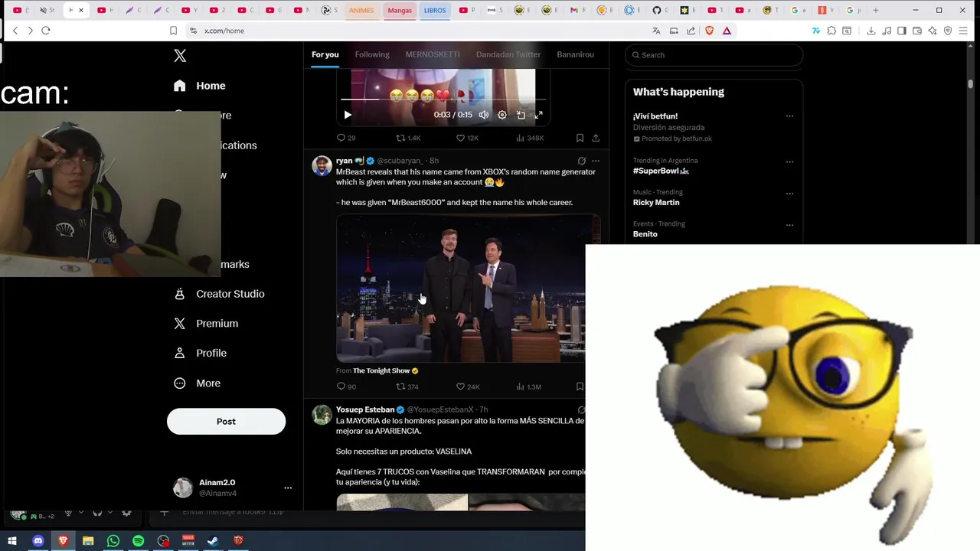Toggle browser sidebar panel

point(902,31)
